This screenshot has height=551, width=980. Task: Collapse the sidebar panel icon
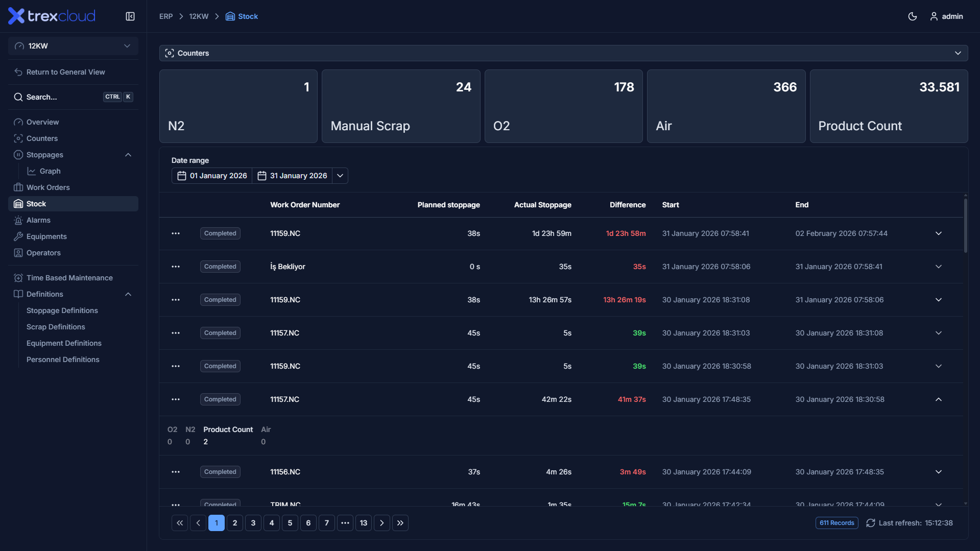coord(130,16)
